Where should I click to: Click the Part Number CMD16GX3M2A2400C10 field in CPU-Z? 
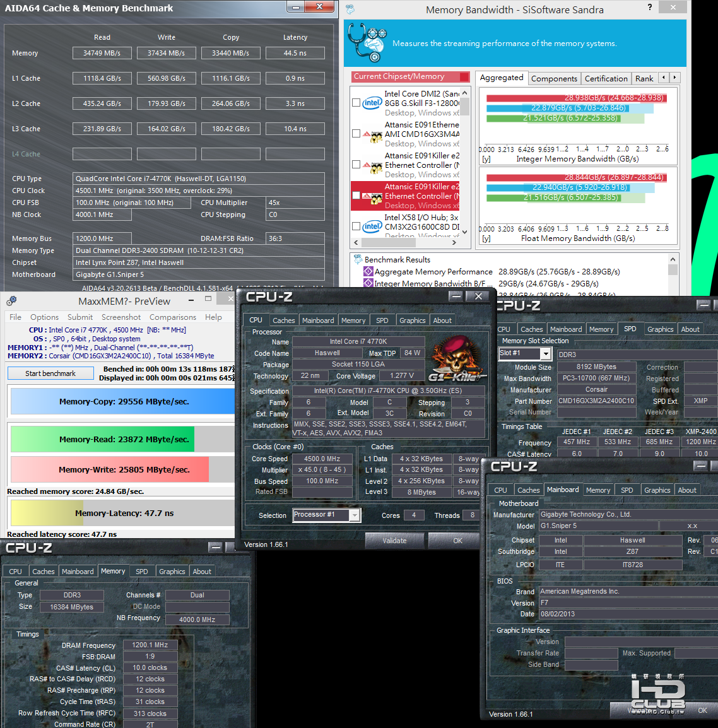click(596, 401)
